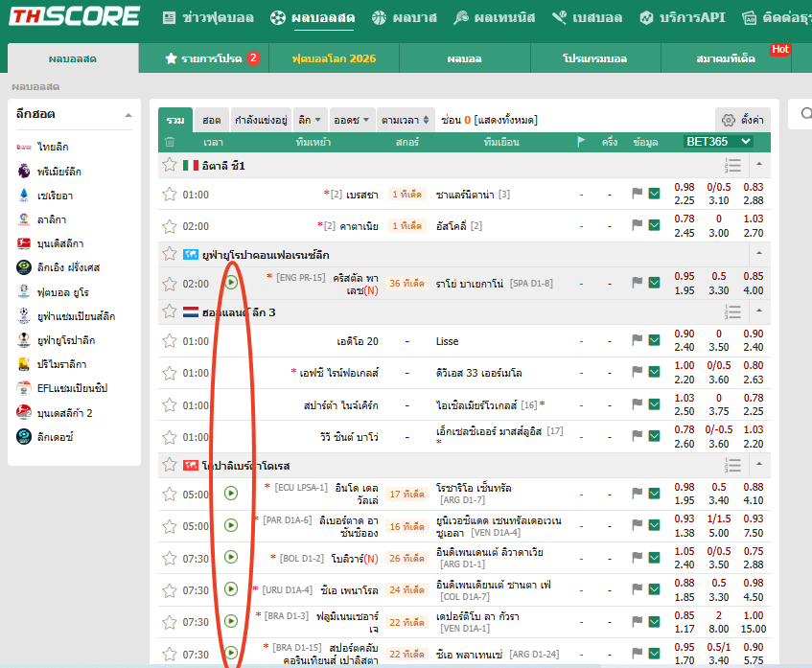Viewport: 812px width, 668px height.
Task: Expand the league filter dropdown
Action: coord(309,120)
